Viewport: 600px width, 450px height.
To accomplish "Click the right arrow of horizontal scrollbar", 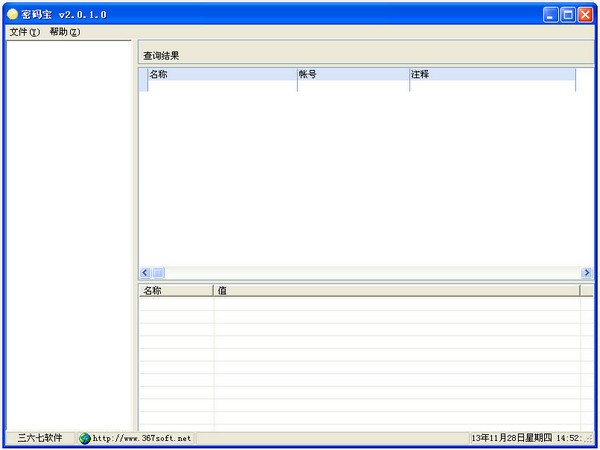I will tap(586, 272).
